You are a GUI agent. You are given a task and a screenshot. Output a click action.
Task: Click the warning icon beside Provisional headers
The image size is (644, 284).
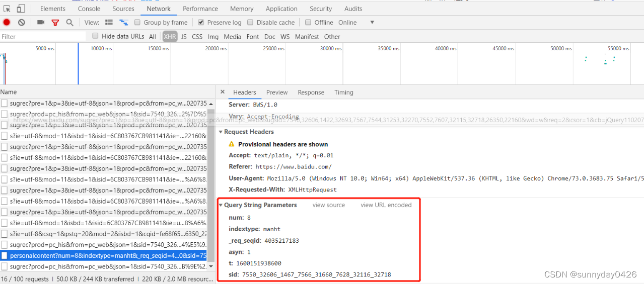(232, 144)
